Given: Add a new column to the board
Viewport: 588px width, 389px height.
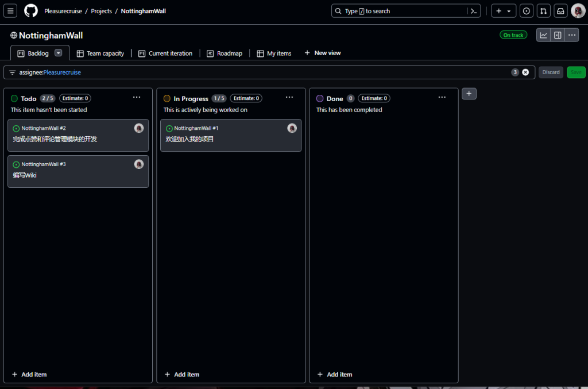Looking at the screenshot, I should click(469, 94).
